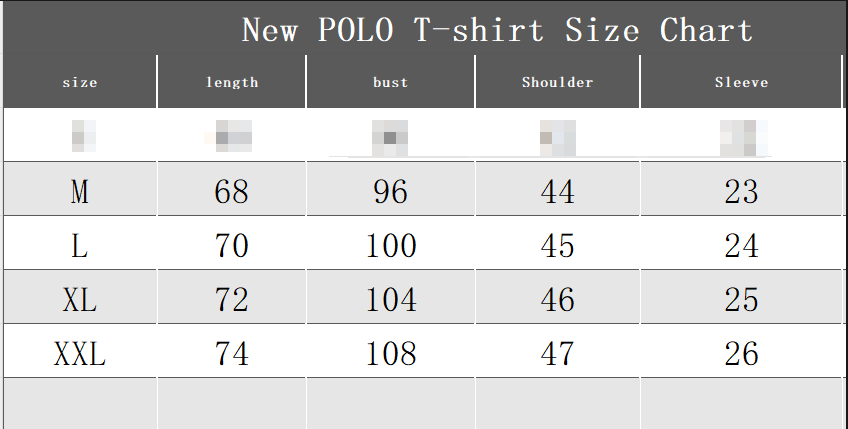Click the bust value 108
Screen dimensions: 848x429
[391, 354]
